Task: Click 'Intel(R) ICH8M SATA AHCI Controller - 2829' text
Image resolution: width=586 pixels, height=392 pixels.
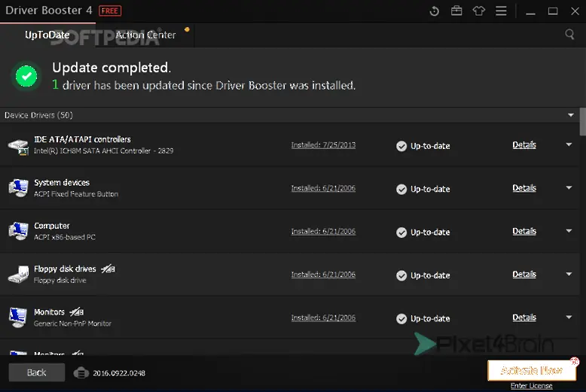Action: pyautogui.click(x=103, y=150)
